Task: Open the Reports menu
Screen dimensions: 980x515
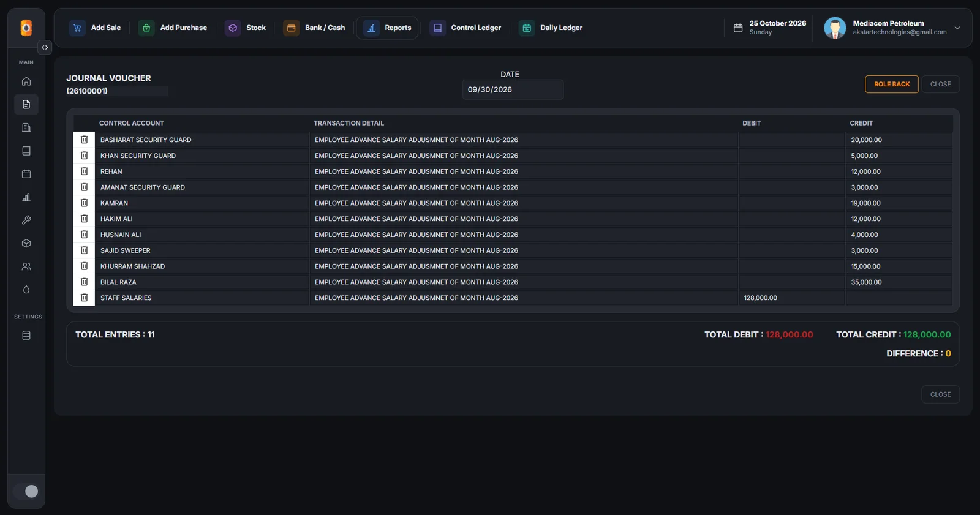Action: tap(388, 28)
